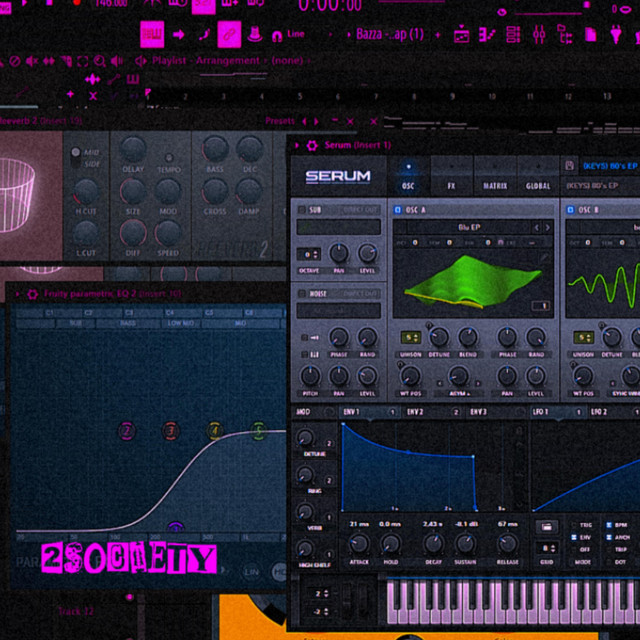Click the plug icon in top toolbar
This screenshot has width=640, height=640.
point(616,35)
